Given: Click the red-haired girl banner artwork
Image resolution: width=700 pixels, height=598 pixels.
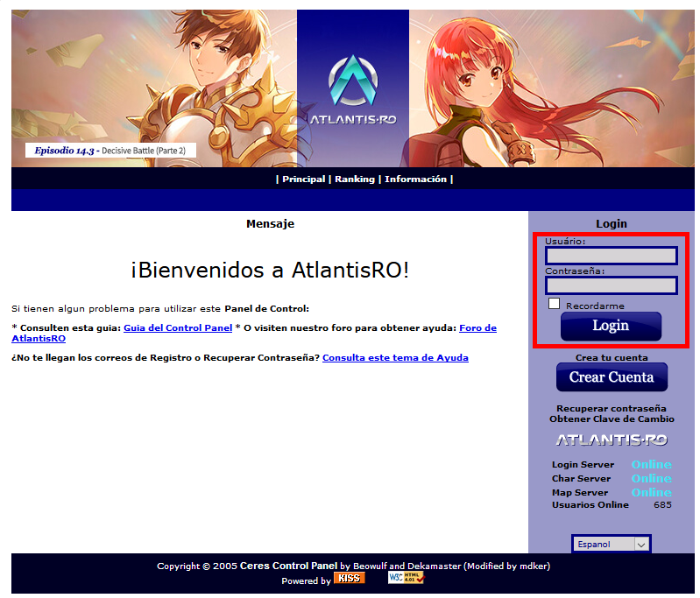Looking at the screenshot, I should 551,88.
